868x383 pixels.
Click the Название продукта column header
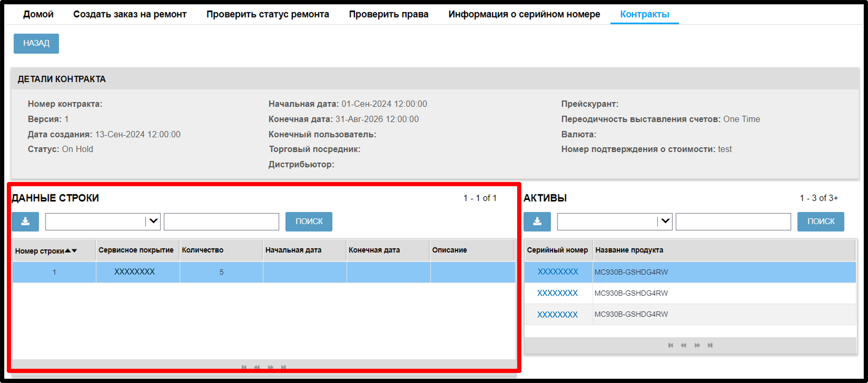point(724,250)
